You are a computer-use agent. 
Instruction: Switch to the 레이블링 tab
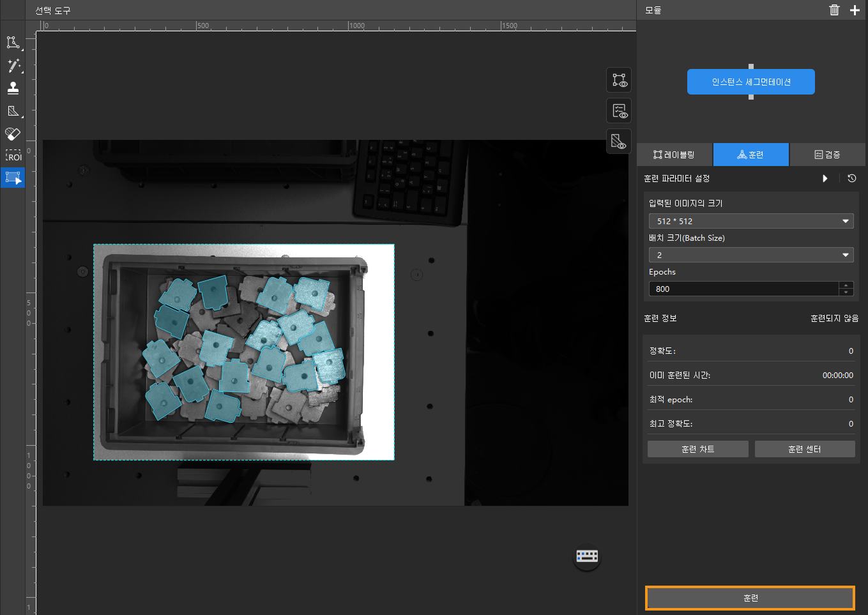[674, 155]
